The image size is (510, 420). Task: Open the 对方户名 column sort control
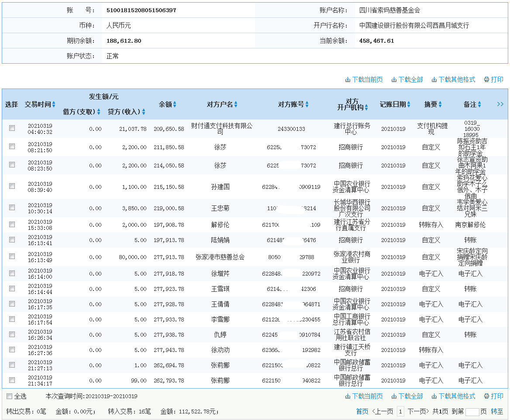coord(235,104)
